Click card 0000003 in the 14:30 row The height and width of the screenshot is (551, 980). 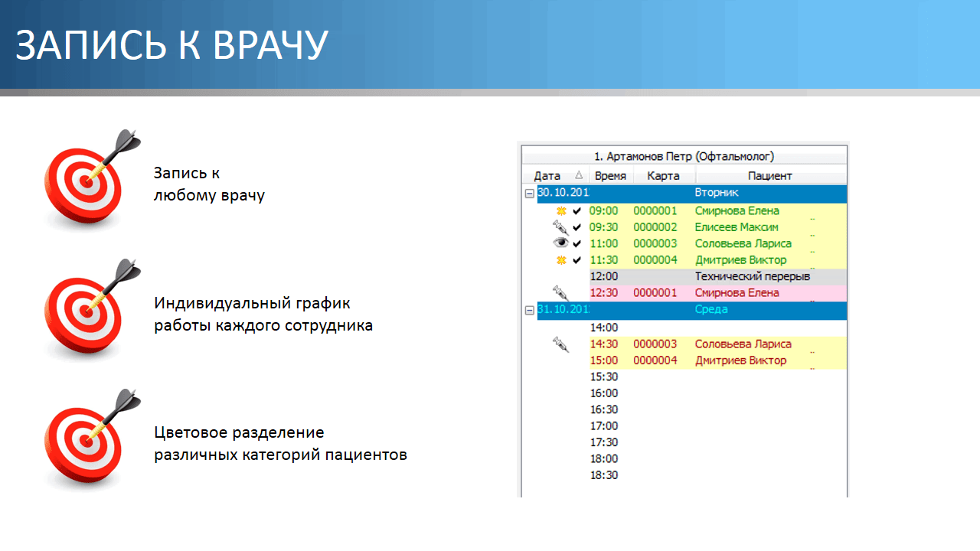(x=655, y=344)
